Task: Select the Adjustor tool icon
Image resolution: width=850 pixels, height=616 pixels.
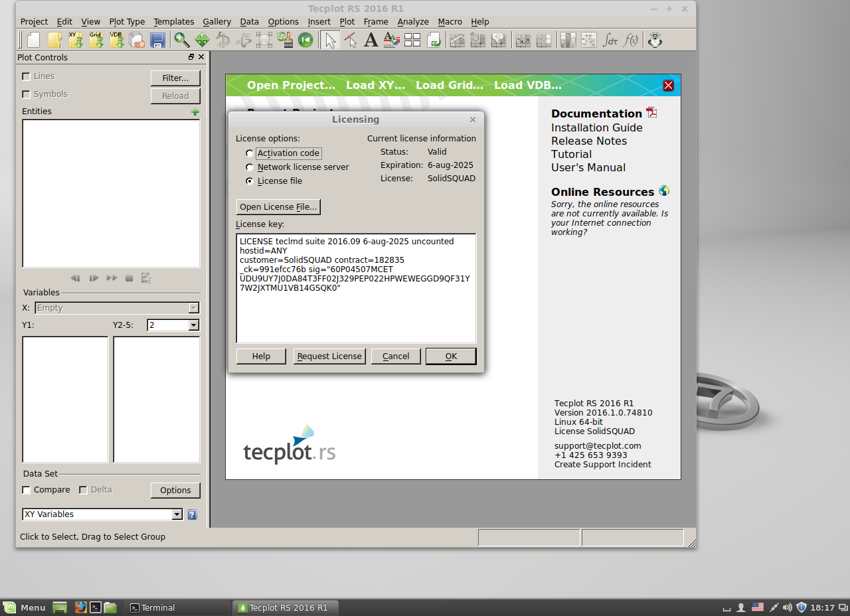Action: 351,40
